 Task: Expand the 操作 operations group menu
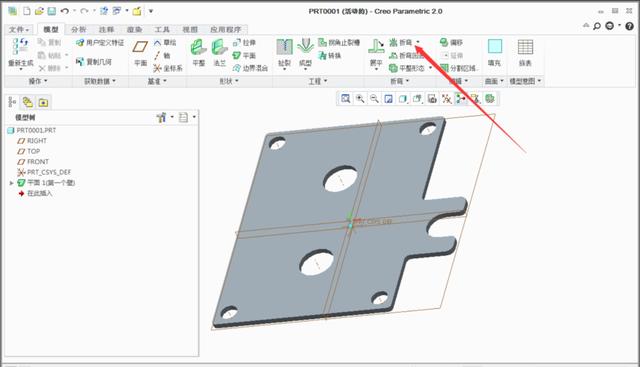point(38,81)
